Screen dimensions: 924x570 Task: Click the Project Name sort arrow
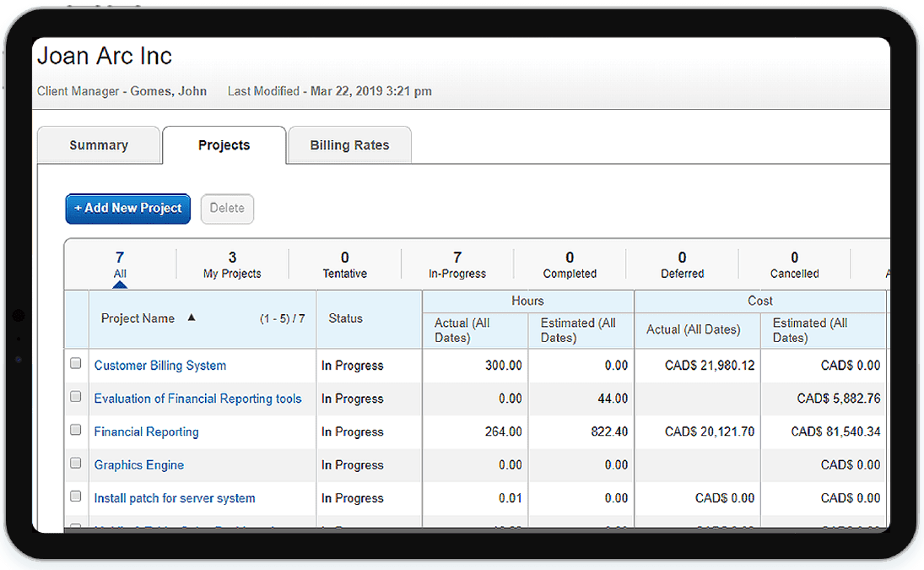pyautogui.click(x=192, y=318)
